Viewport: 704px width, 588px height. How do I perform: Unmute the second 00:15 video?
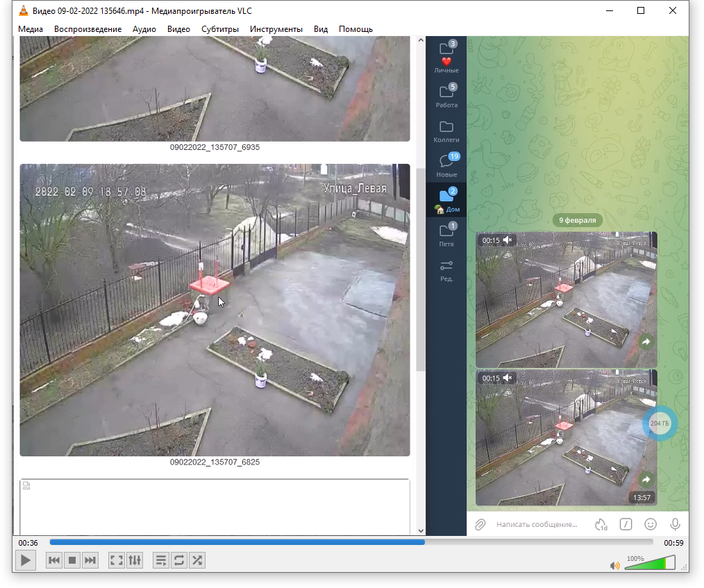click(x=508, y=378)
